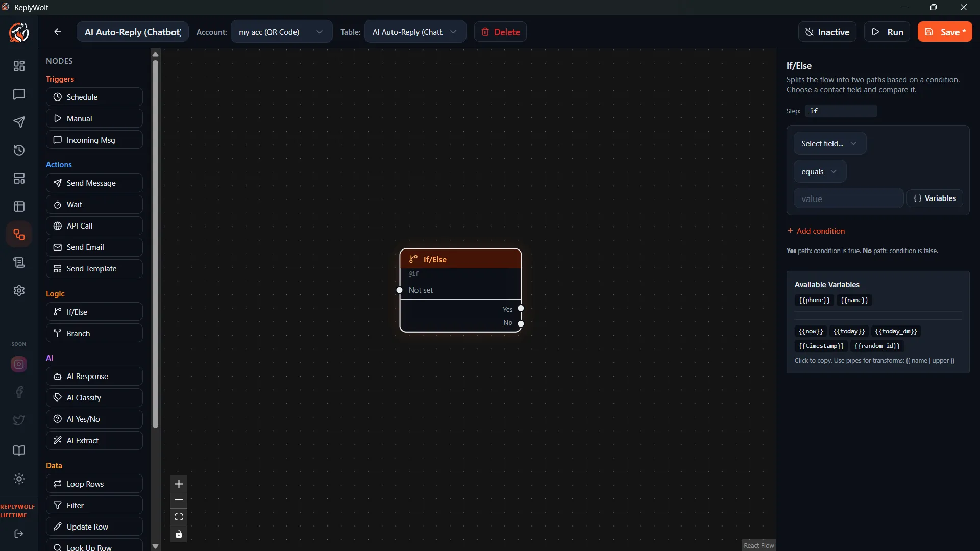The height and width of the screenshot is (551, 980).
Task: Copy the {{timestamp}} variable chip
Action: pos(821,346)
